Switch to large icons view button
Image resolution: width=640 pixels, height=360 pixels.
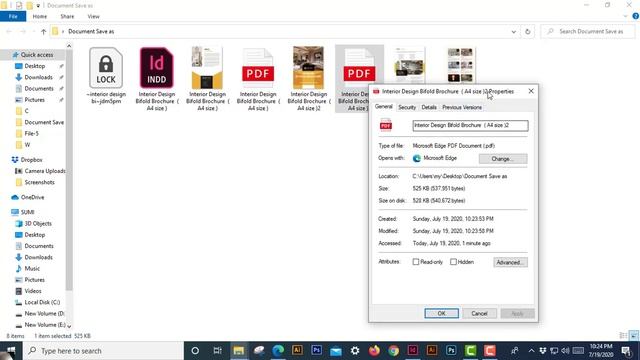[634, 336]
